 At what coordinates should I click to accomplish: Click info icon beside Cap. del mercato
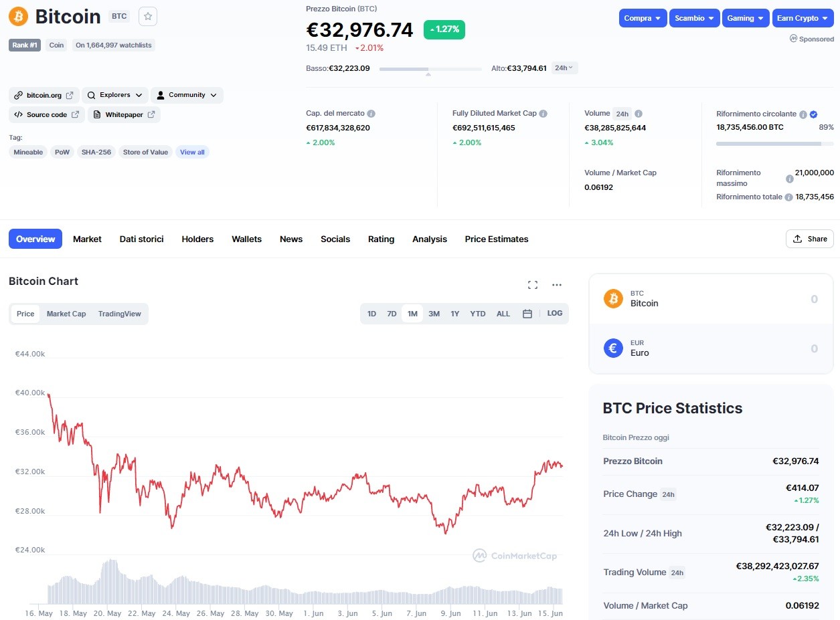coord(371,114)
